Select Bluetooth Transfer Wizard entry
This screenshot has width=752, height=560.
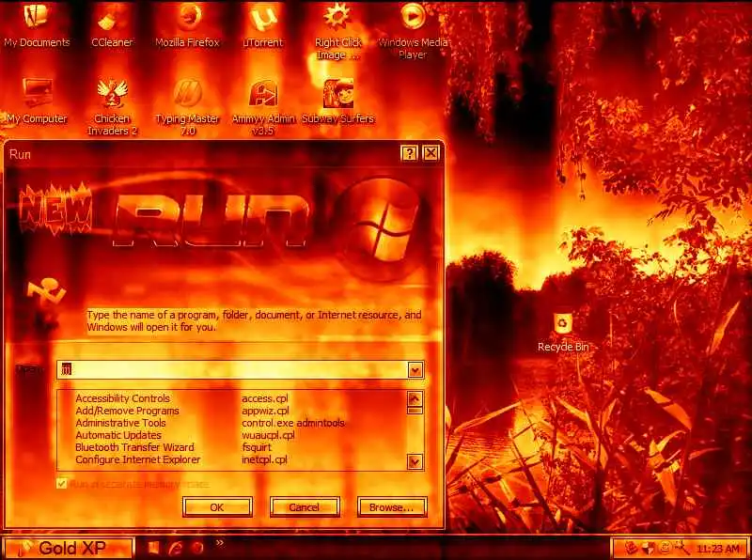pos(134,447)
